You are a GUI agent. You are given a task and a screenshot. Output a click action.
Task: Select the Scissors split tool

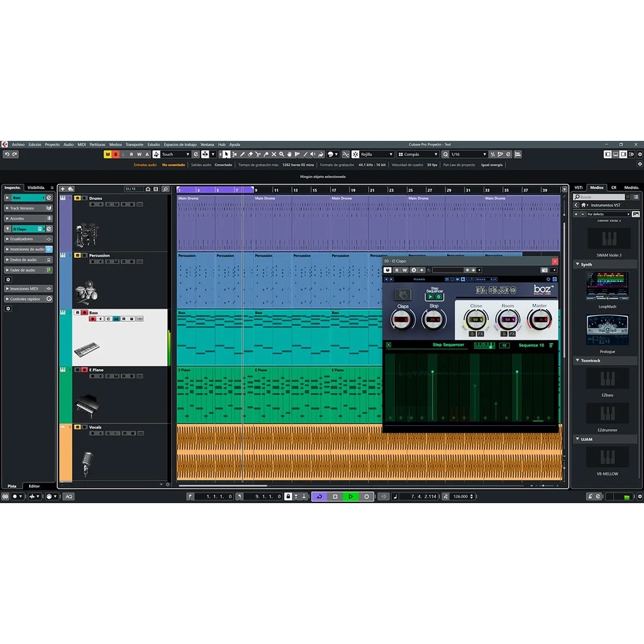tap(258, 154)
